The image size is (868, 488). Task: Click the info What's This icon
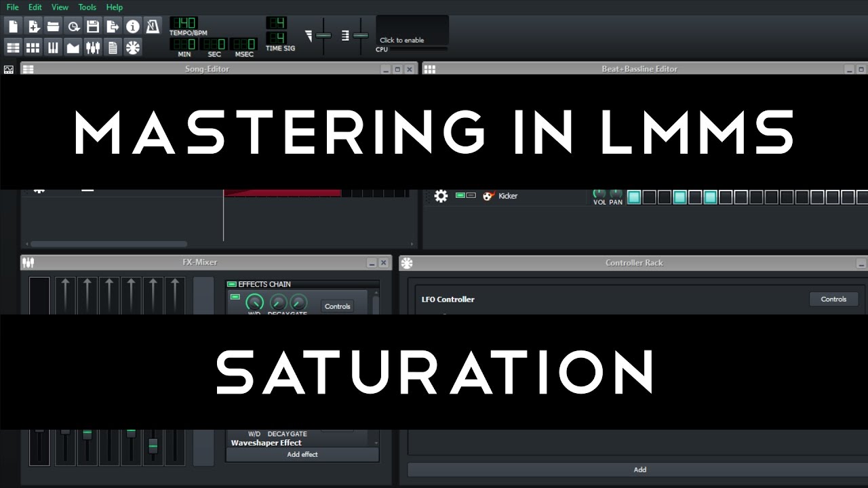coord(133,26)
